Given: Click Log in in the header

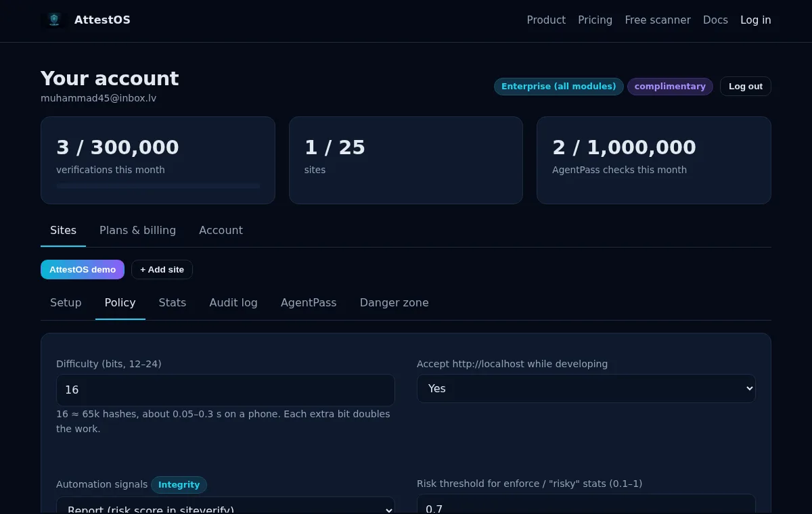Looking at the screenshot, I should [756, 20].
